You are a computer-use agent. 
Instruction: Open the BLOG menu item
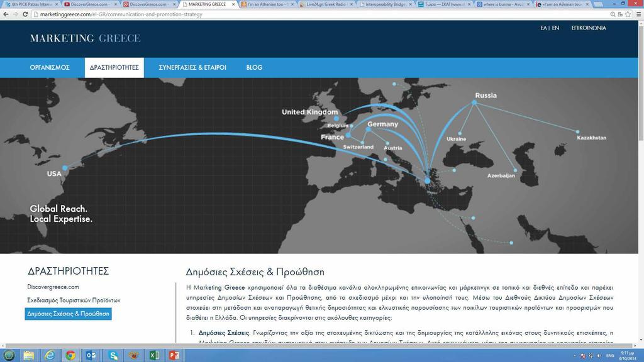click(x=254, y=68)
